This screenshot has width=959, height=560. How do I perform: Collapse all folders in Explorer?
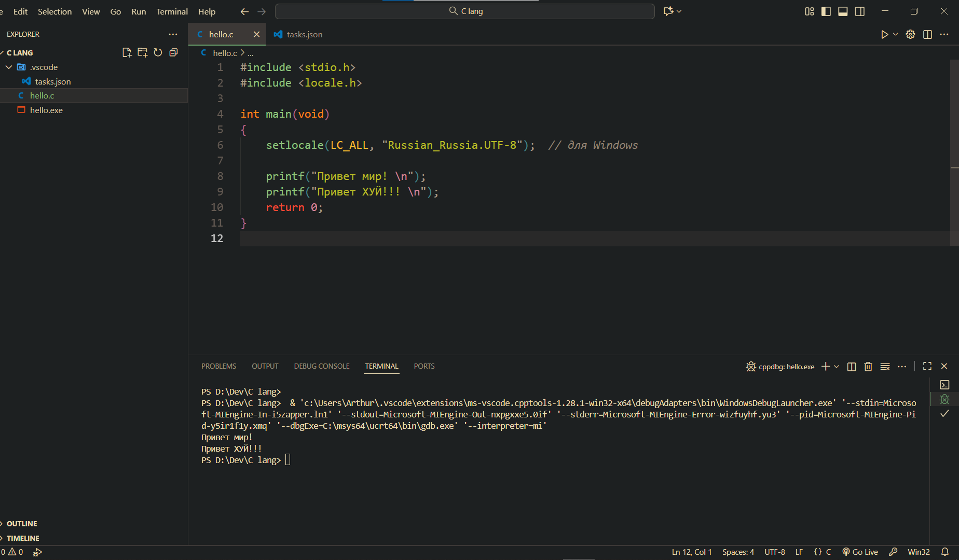[173, 52]
